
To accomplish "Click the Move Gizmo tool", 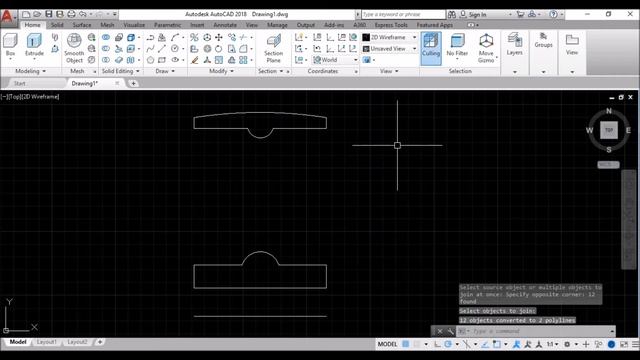I will [x=486, y=48].
